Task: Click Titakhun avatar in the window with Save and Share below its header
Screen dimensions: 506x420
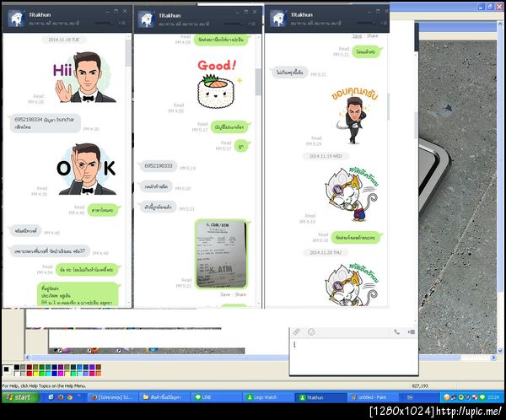Action: click(x=277, y=19)
